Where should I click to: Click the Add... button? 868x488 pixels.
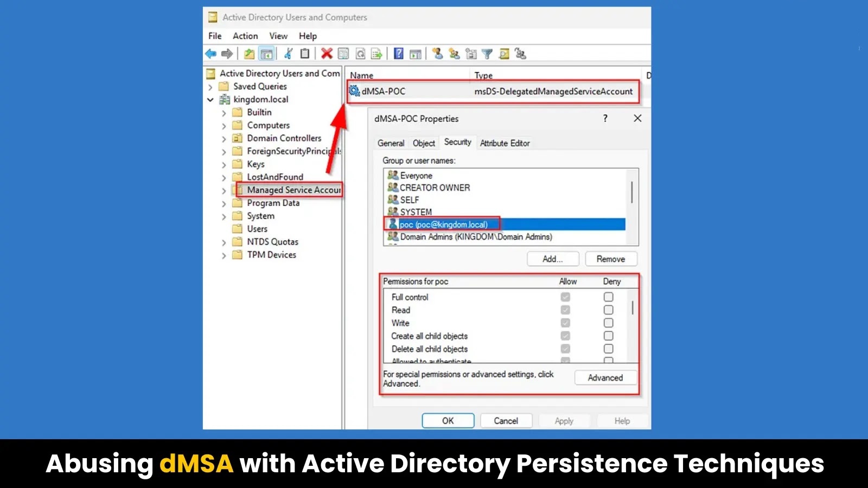coord(553,259)
